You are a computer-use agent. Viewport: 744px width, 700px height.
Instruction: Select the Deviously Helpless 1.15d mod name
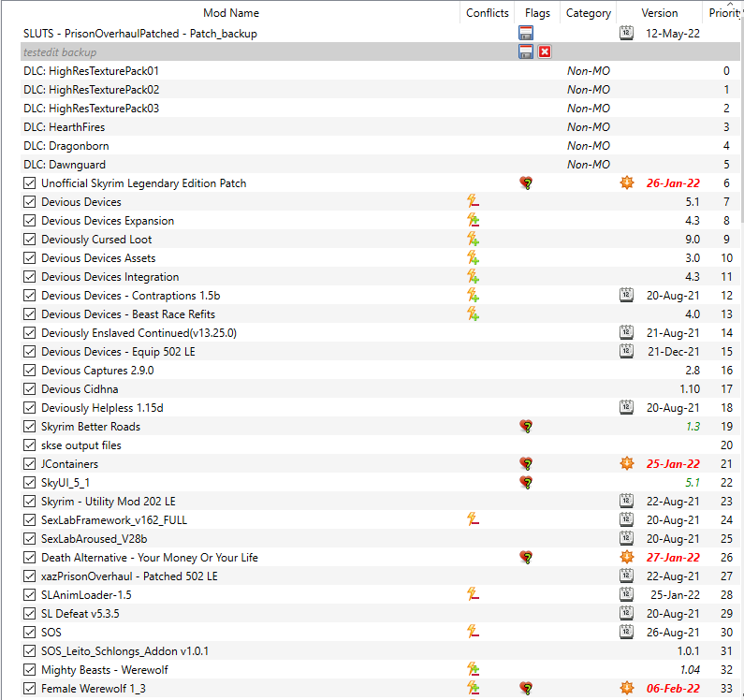click(x=102, y=408)
